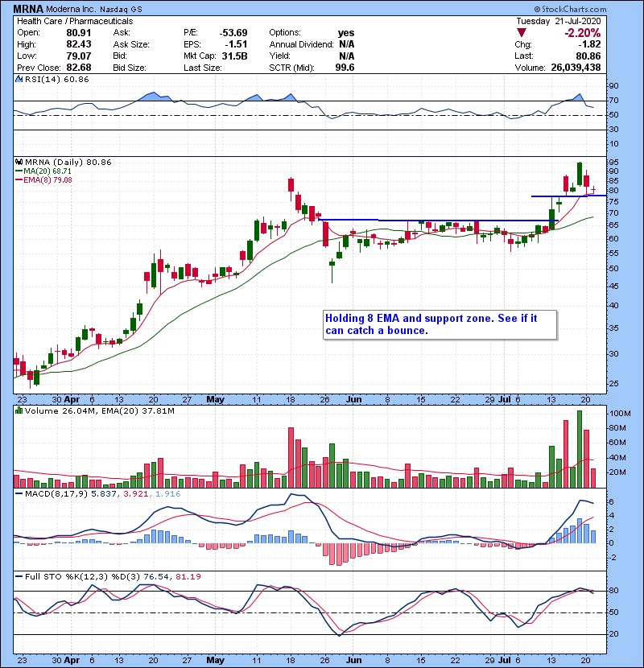Select the High value 82.43
The width and height of the screenshot is (644, 668).
pyautogui.click(x=79, y=44)
